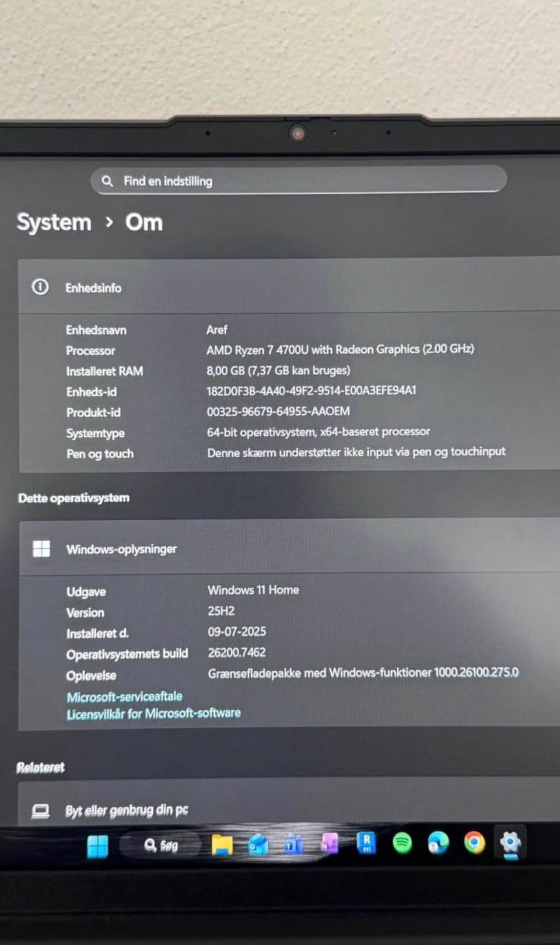The width and height of the screenshot is (560, 945).
Task: Open Google Chrome from the taskbar
Action: click(x=474, y=843)
